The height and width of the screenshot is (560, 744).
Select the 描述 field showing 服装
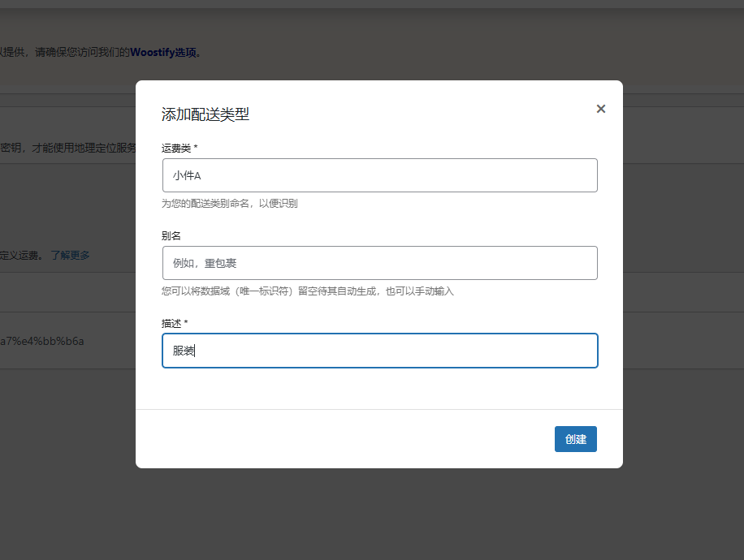pyautogui.click(x=379, y=350)
